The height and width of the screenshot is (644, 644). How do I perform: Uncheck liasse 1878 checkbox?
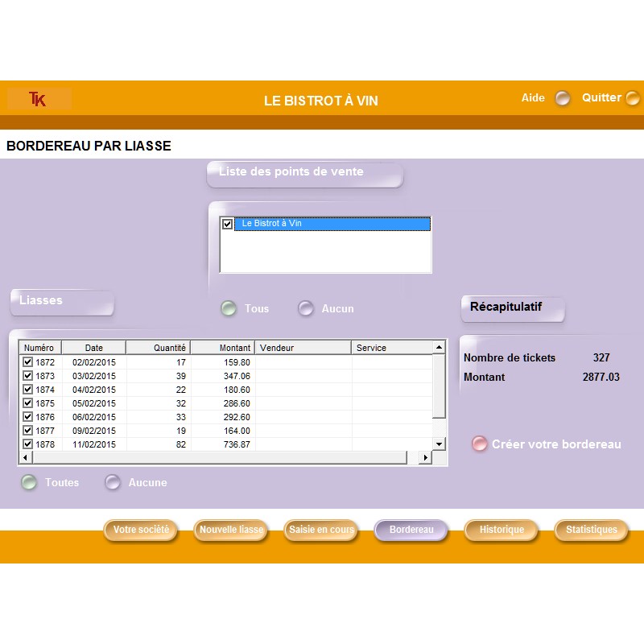pos(27,444)
